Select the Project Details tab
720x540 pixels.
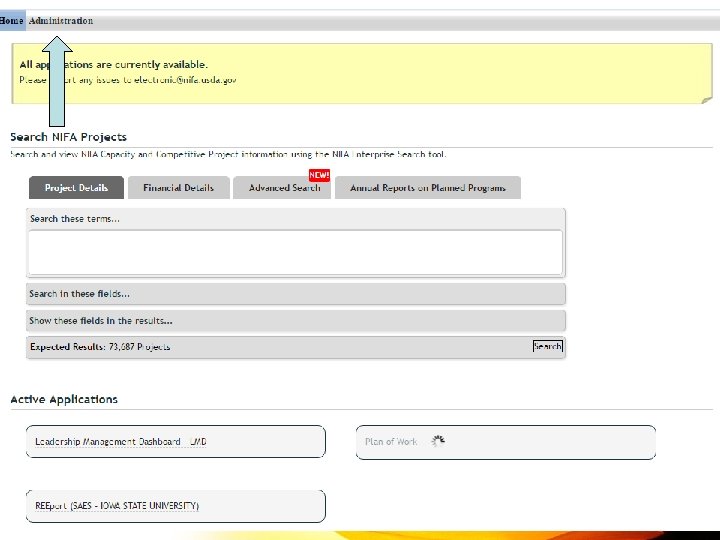76,187
